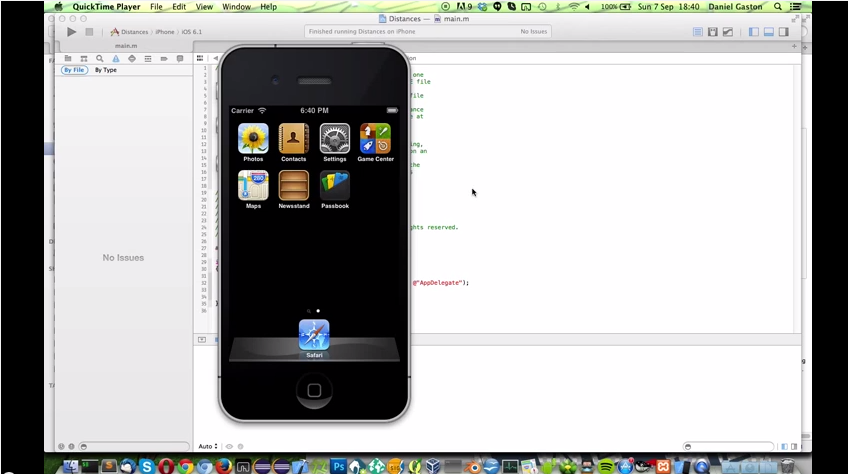Open the Distances scheme dropdown

tap(129, 32)
